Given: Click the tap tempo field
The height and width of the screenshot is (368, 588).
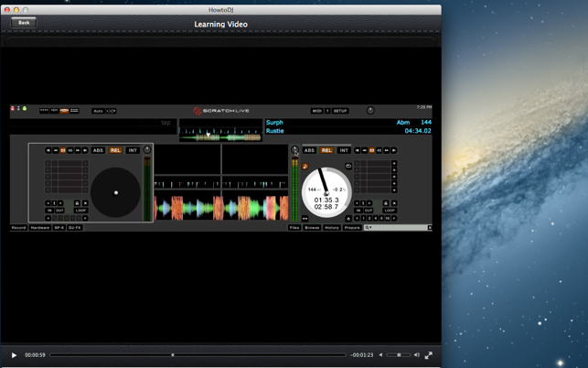Looking at the screenshot, I should point(166,123).
